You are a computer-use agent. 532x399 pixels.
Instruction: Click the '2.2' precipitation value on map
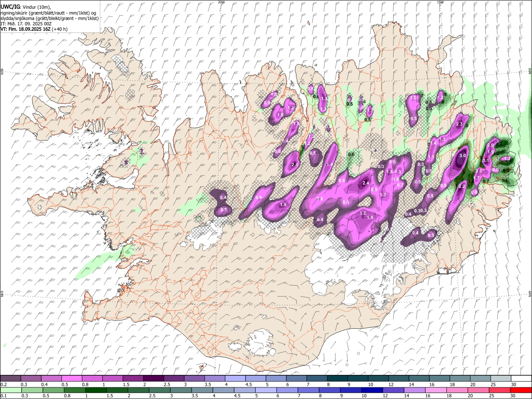(x=461, y=187)
